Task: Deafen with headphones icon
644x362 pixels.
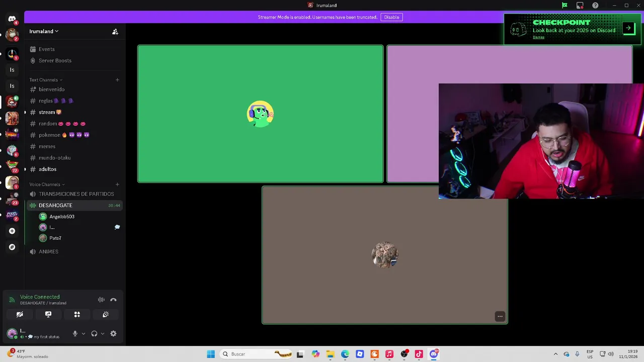Action: [94, 334]
